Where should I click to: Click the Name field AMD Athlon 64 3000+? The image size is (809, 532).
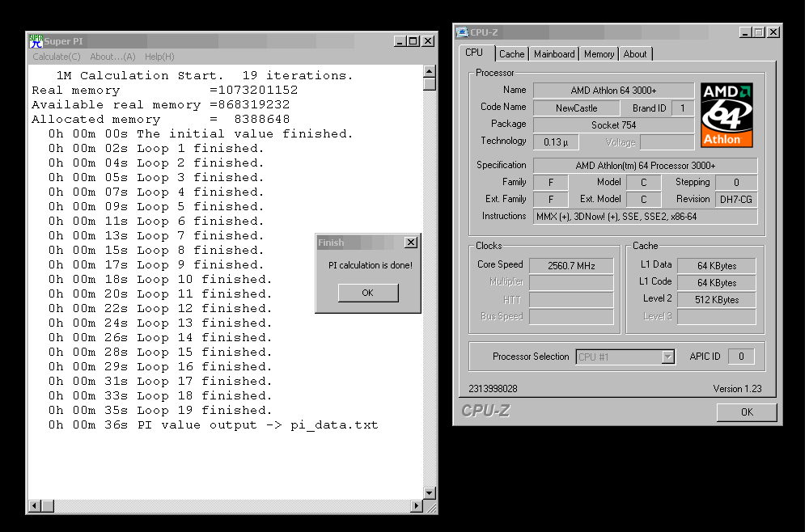point(613,91)
